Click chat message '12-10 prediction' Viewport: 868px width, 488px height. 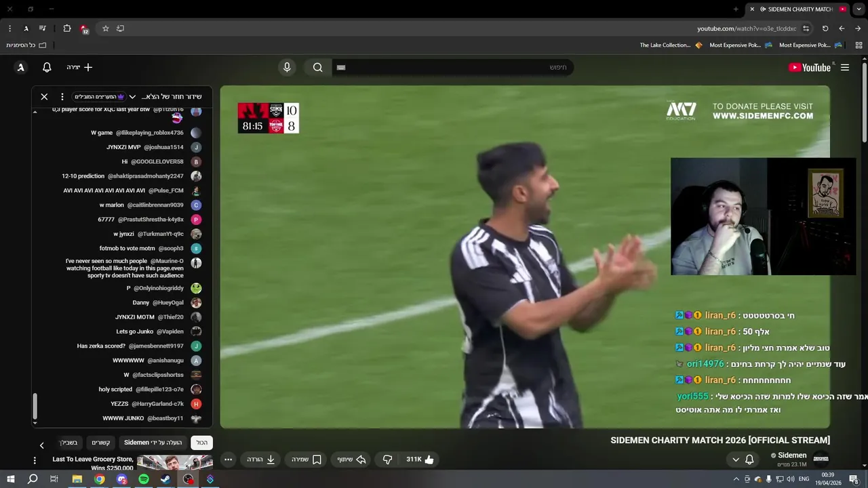(83, 176)
